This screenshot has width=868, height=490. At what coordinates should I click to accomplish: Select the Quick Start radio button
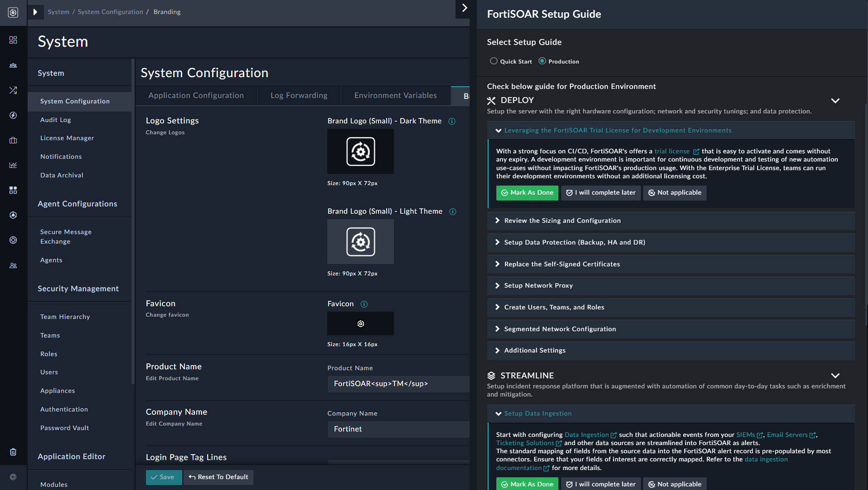point(494,61)
